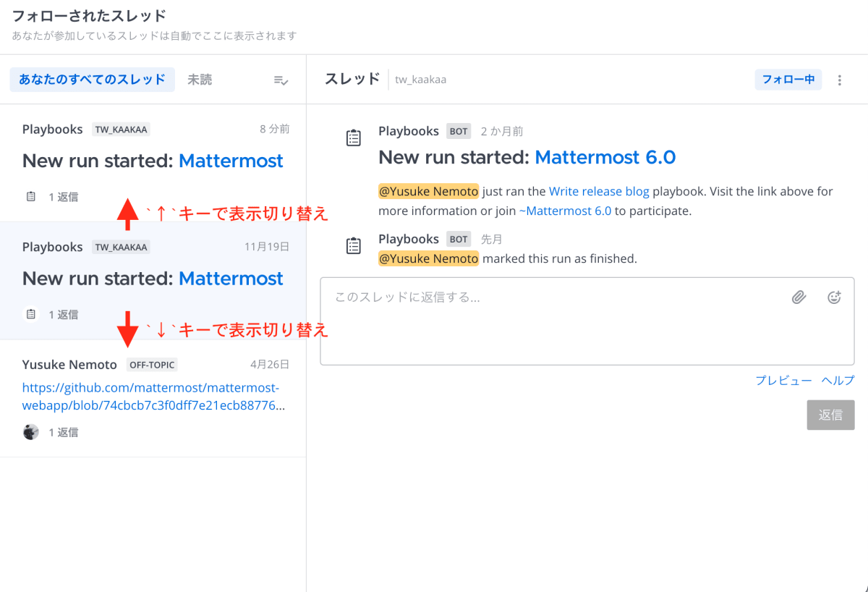Toggle the フォロー中 follow button
The height and width of the screenshot is (592, 868).
tap(788, 80)
